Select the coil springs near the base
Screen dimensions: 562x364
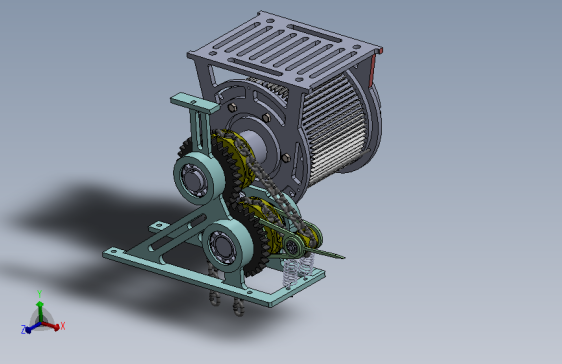pyautogui.click(x=298, y=269)
